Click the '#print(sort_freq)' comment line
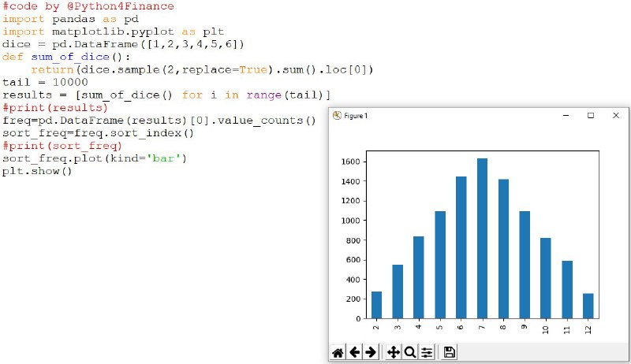Viewport: 631px width, 364px height. tap(62, 146)
